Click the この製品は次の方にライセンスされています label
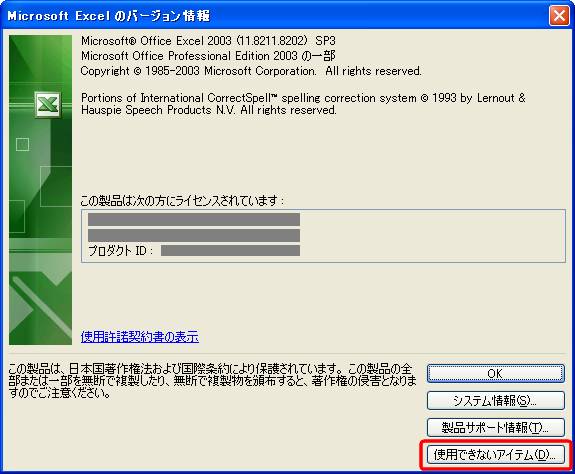 (x=182, y=201)
